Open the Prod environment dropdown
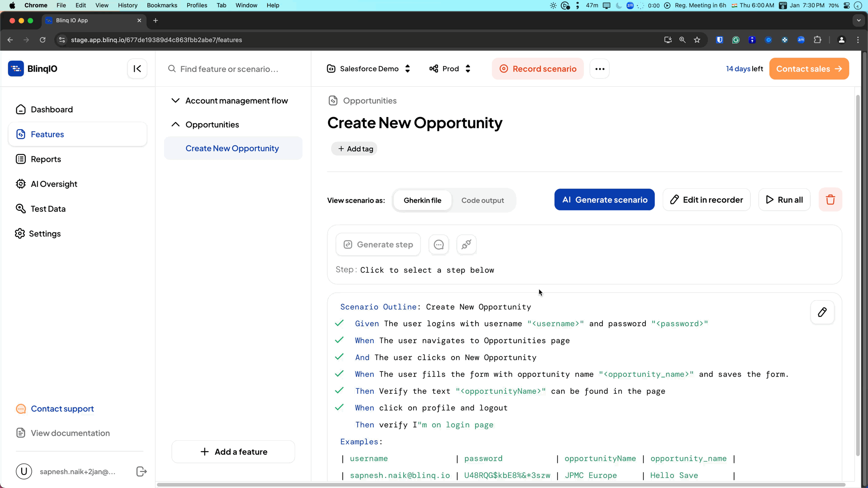The image size is (868, 488). pos(450,69)
